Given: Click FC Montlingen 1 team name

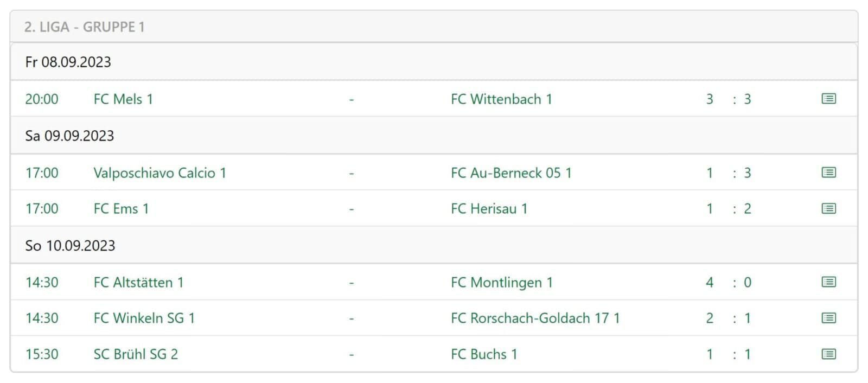Looking at the screenshot, I should [x=501, y=283].
